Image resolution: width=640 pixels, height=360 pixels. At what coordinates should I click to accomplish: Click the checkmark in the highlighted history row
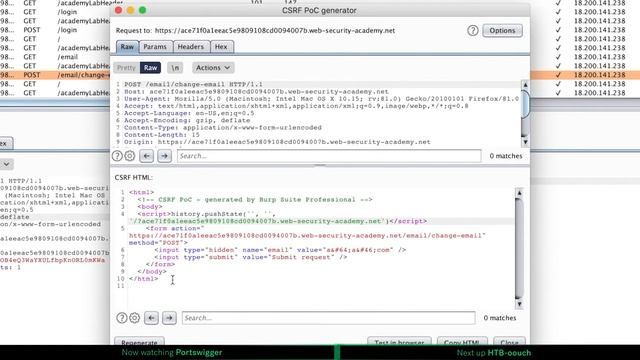coord(558,75)
